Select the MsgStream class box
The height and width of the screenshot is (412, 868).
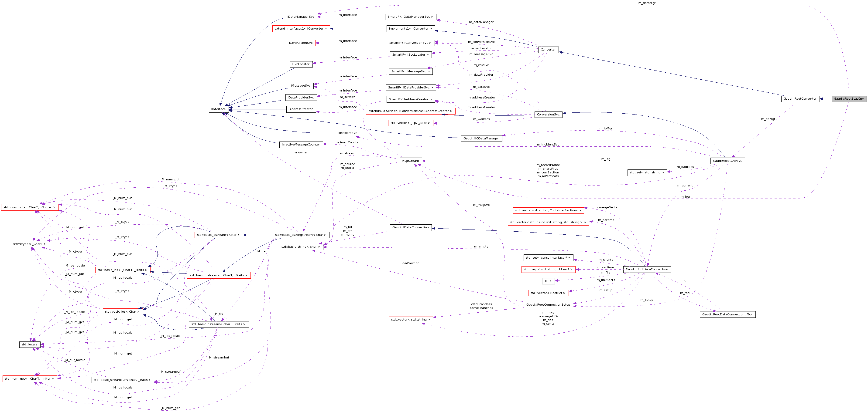coord(410,161)
